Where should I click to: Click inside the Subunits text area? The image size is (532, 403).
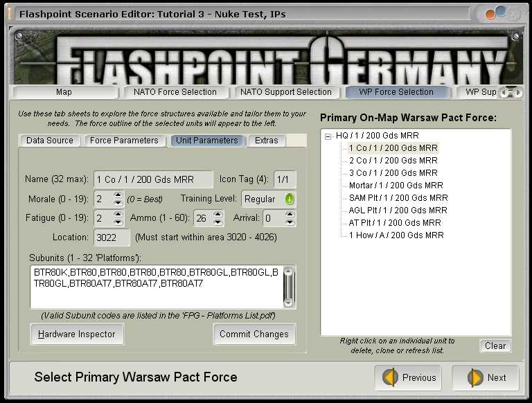[x=157, y=287]
